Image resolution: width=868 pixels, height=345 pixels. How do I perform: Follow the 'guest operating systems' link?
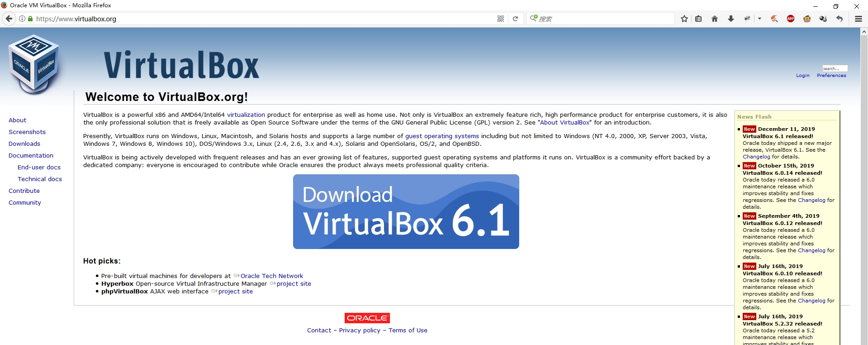[x=442, y=136]
